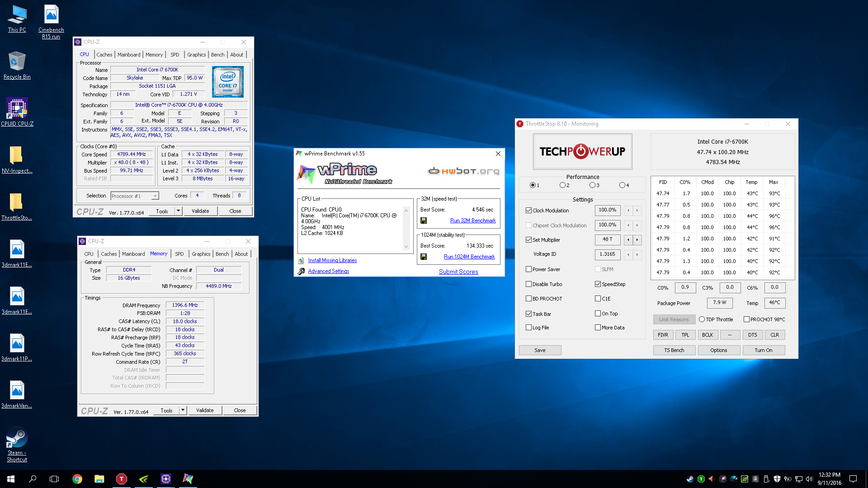Image resolution: width=868 pixels, height=488 pixels.
Task: Open Task View on taskbar
Action: pos(54,479)
